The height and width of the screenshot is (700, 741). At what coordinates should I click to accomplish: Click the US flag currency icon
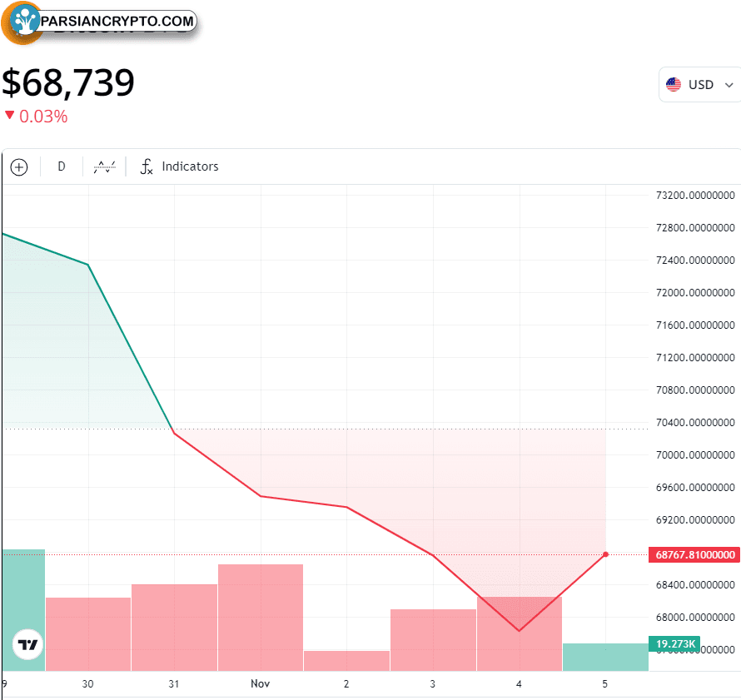[x=674, y=85]
